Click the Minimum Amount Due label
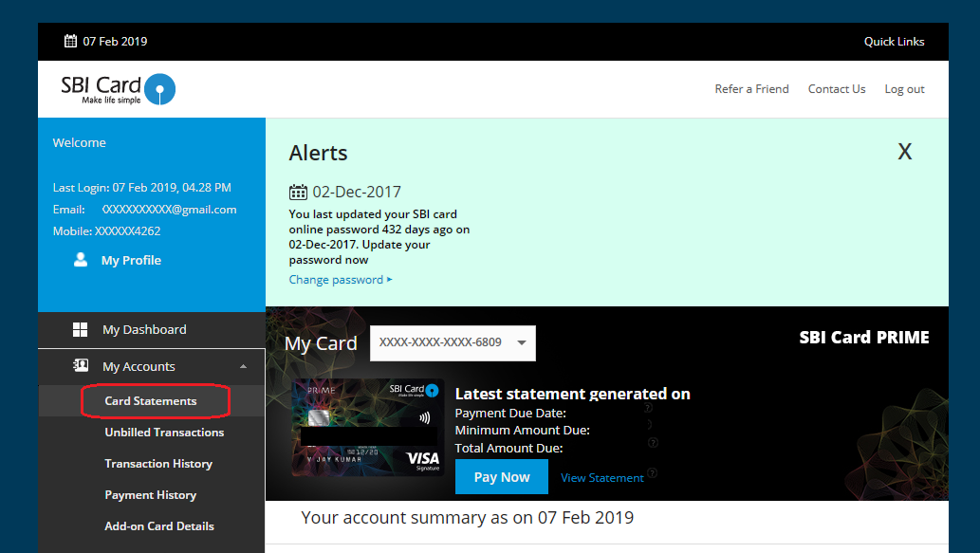980x553 pixels. point(523,430)
